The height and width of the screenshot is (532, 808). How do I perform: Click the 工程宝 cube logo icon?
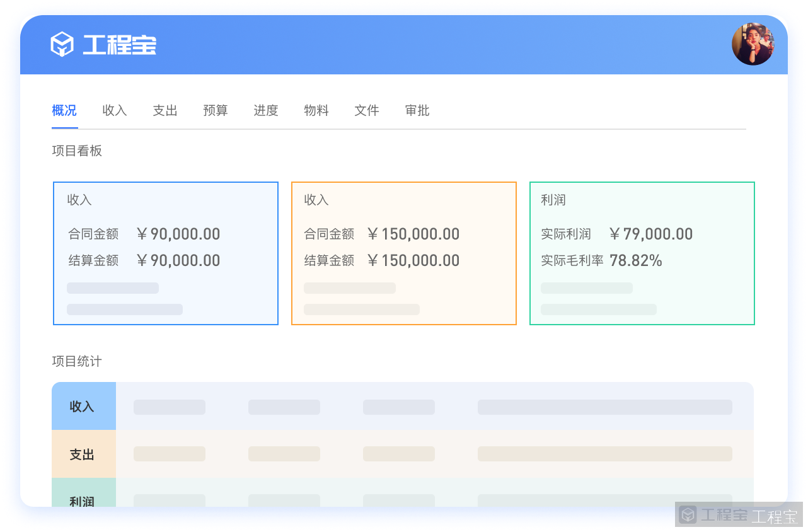pyautogui.click(x=62, y=44)
